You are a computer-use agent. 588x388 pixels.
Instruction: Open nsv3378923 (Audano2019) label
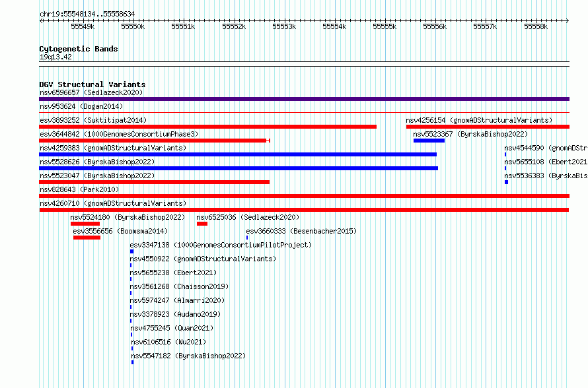point(175,314)
